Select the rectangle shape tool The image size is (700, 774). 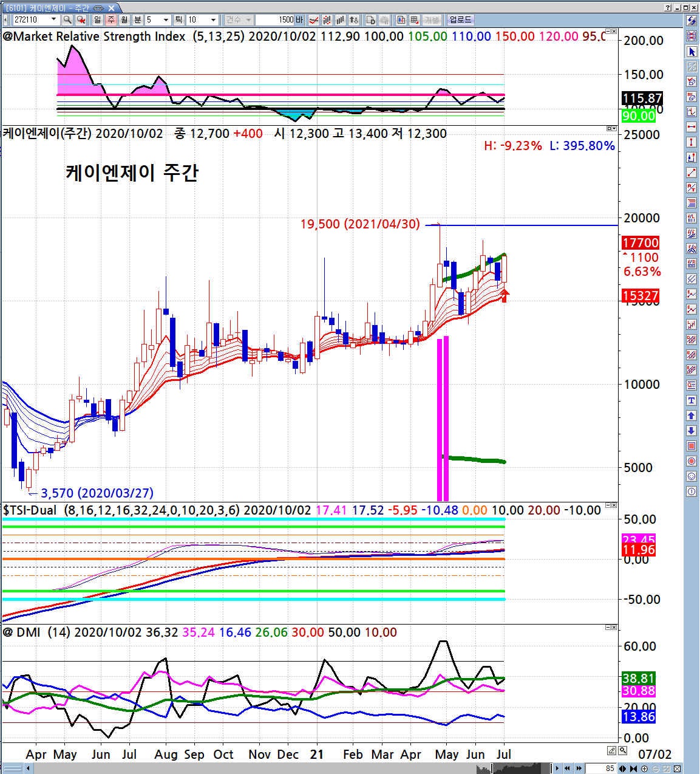(x=692, y=446)
